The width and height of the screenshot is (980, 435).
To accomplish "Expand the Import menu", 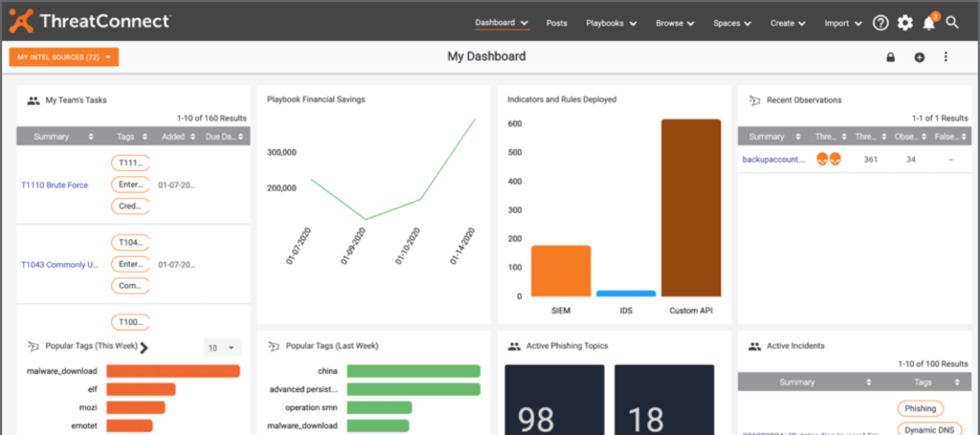I will click(x=843, y=23).
